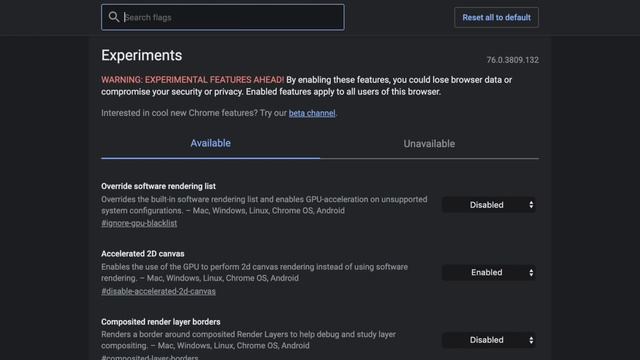The image size is (640, 360).
Task: Click the Enables the use of the GPU description
Action: pos(254,272)
